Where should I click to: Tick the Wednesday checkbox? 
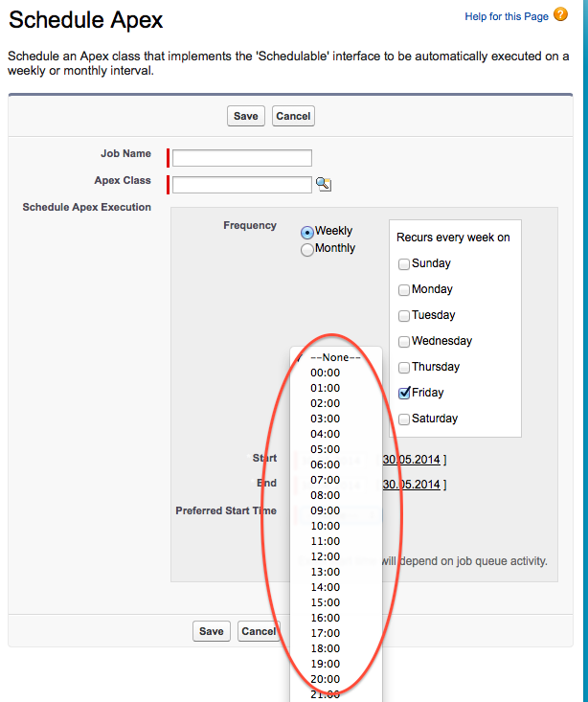pyautogui.click(x=404, y=342)
